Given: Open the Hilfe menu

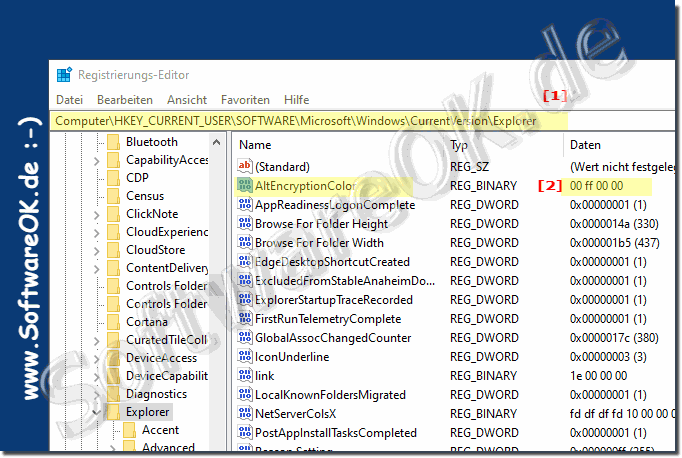Looking at the screenshot, I should tap(297, 100).
